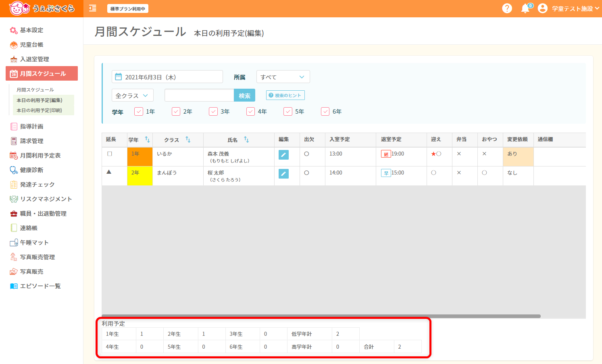This screenshot has width=602, height=364.
Task: Open the 児童台帳 menu item
Action: 31,45
